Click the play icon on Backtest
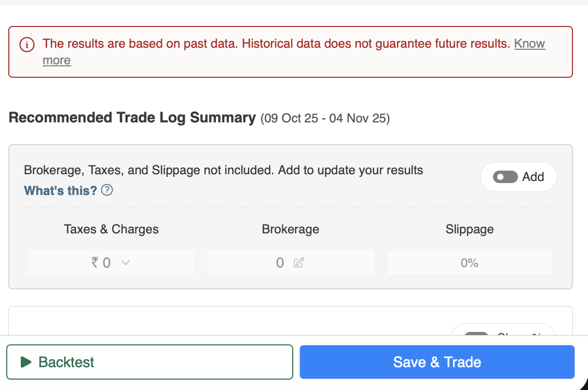Screen dimensions: 588x390 coord(26,362)
